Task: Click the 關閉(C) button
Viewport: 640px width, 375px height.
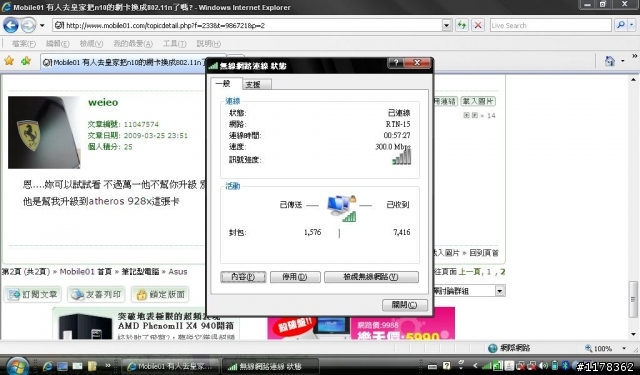Action: click(x=404, y=305)
